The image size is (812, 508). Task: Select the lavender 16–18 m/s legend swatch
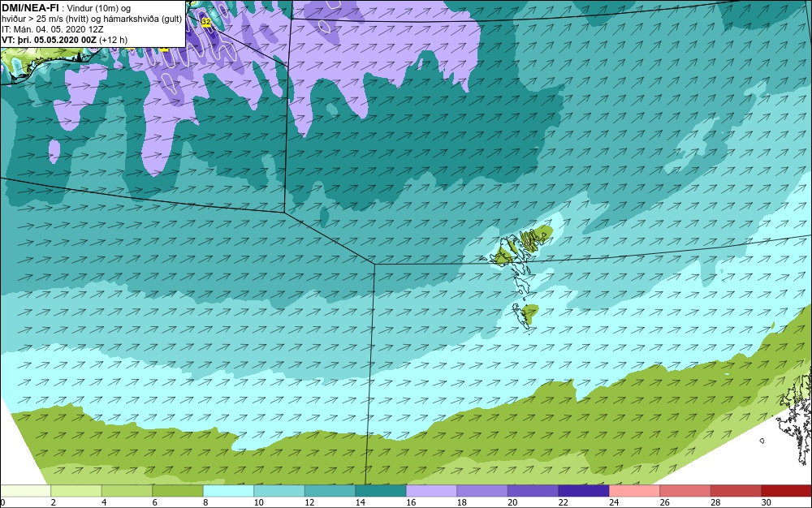click(431, 491)
